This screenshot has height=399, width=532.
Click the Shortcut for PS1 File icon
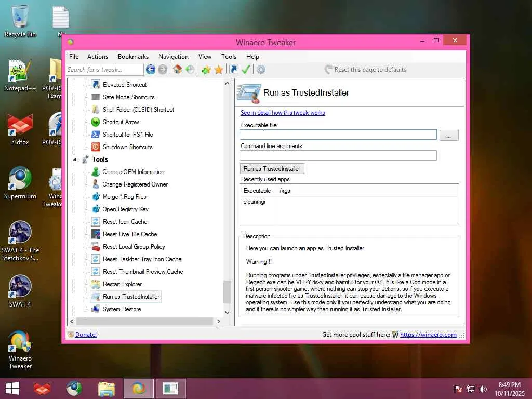click(96, 135)
